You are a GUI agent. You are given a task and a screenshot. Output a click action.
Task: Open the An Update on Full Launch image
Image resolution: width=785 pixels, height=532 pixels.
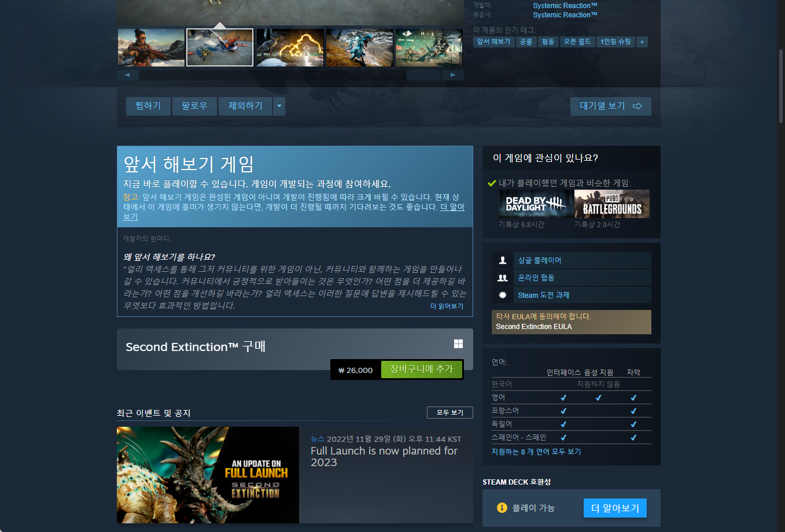(208, 475)
